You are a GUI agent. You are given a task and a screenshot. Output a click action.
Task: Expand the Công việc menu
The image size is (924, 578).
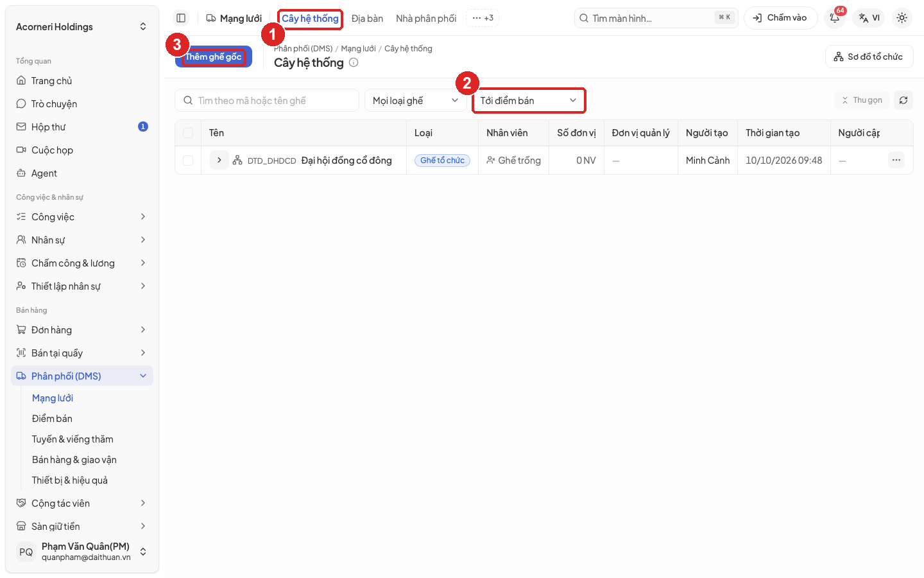click(82, 217)
